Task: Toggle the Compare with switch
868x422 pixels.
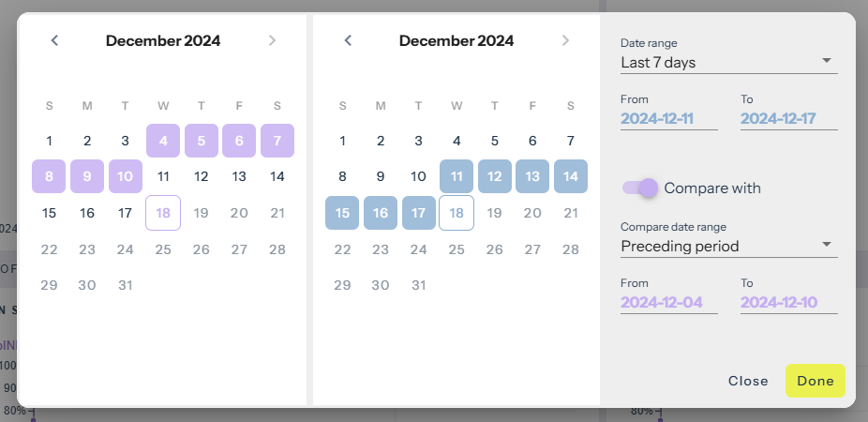Action: click(x=640, y=188)
